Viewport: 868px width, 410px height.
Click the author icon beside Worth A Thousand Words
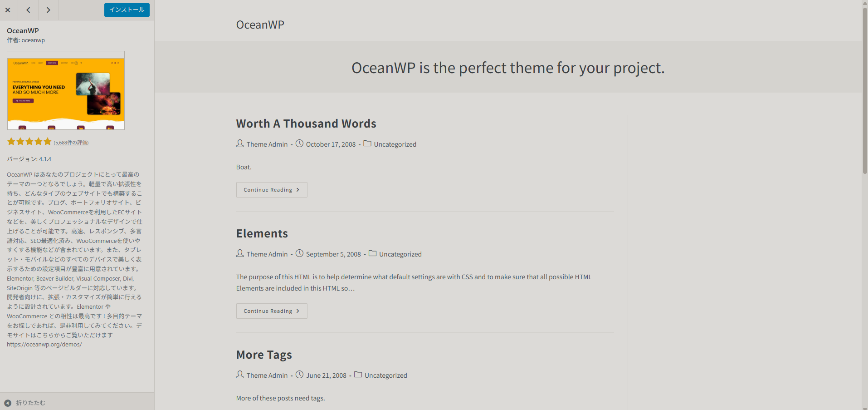click(x=240, y=143)
